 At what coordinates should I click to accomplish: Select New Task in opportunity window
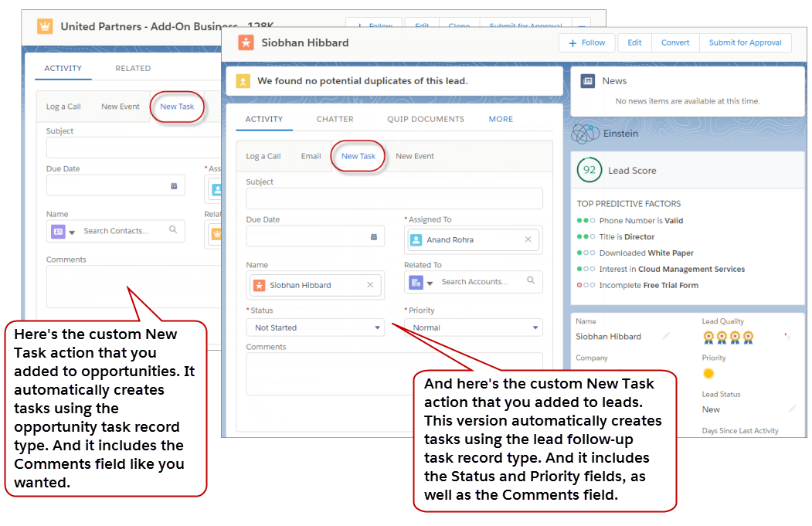tap(177, 107)
